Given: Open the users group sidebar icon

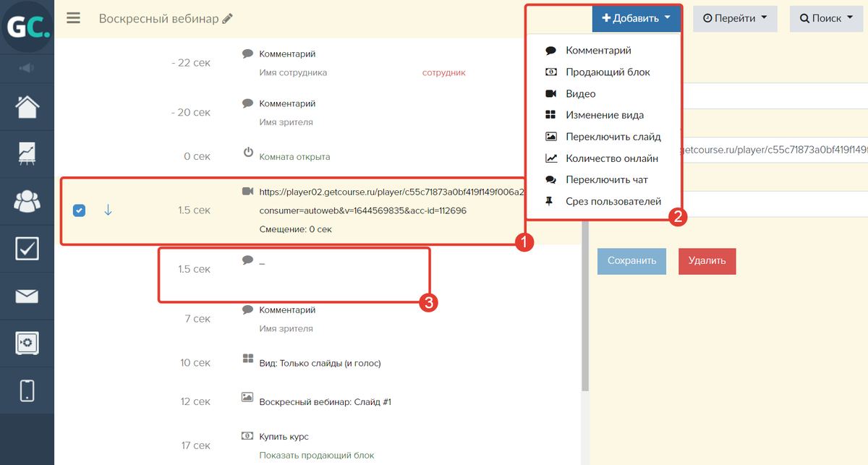Looking at the screenshot, I should coord(27,202).
